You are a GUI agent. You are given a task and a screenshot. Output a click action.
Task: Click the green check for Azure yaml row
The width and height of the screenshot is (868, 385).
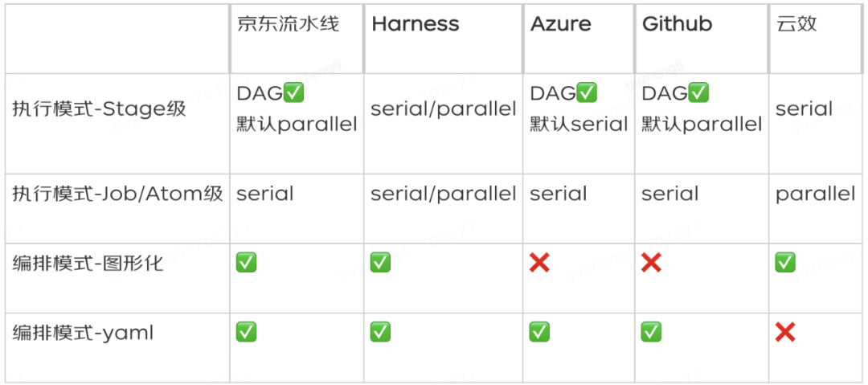[539, 332]
